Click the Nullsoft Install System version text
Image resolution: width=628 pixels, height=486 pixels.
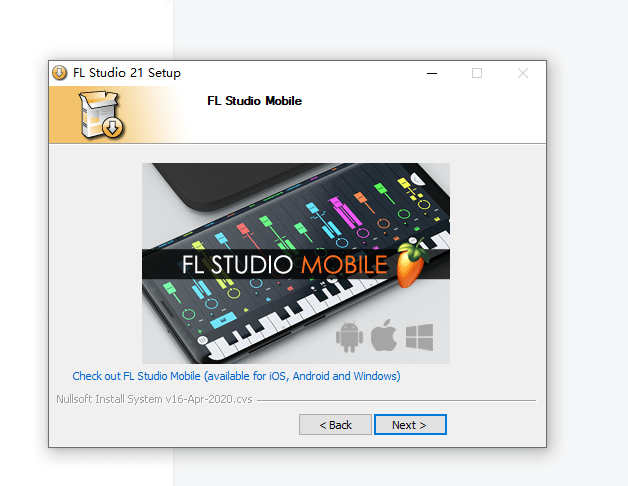pyautogui.click(x=154, y=399)
